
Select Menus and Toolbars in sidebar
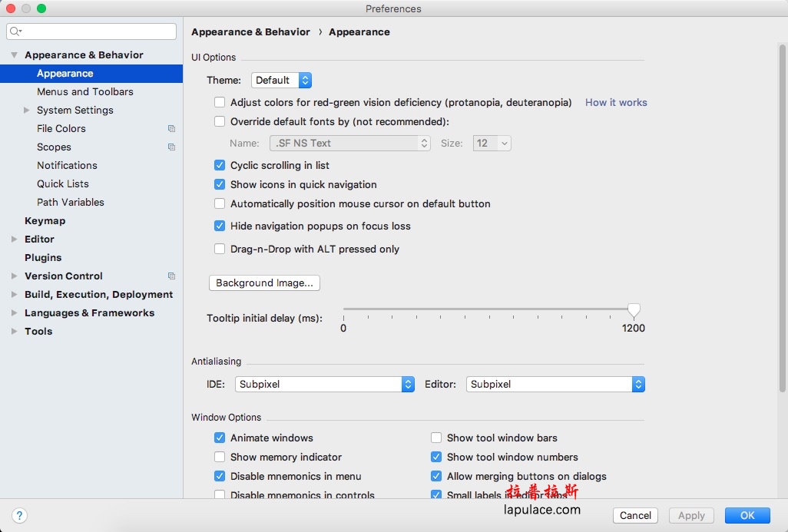(x=85, y=92)
